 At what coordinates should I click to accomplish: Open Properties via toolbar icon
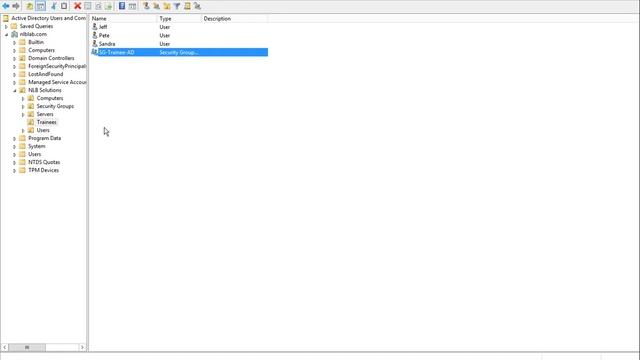(88, 6)
